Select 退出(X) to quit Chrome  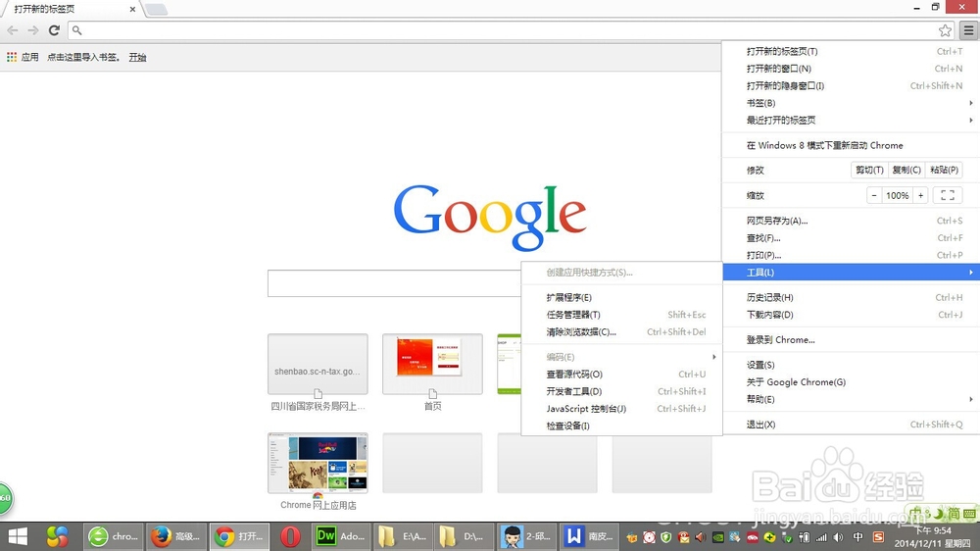852,425
